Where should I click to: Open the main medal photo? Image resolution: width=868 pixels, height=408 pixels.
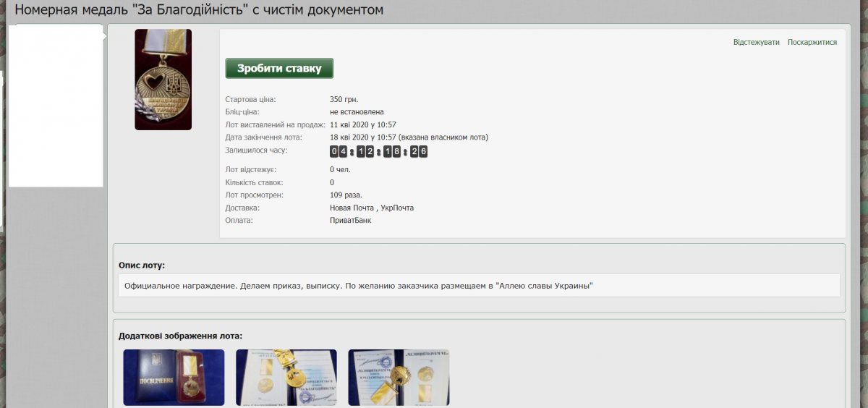[x=163, y=80]
